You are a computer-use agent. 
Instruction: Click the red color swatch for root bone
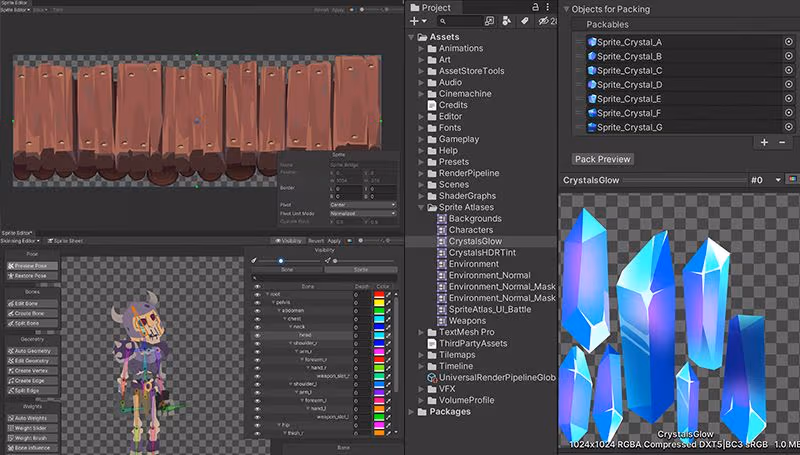click(380, 294)
